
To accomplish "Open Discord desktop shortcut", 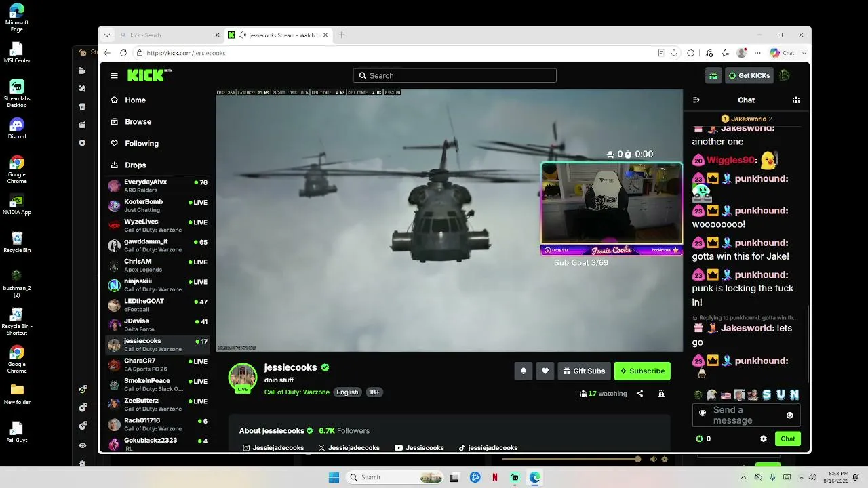I will point(17,128).
